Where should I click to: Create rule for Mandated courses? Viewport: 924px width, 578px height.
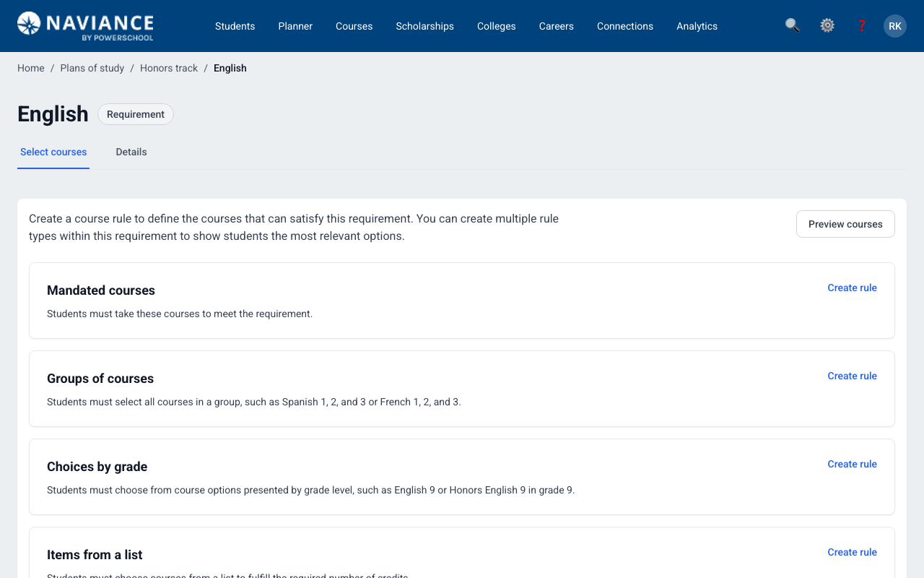coord(852,288)
